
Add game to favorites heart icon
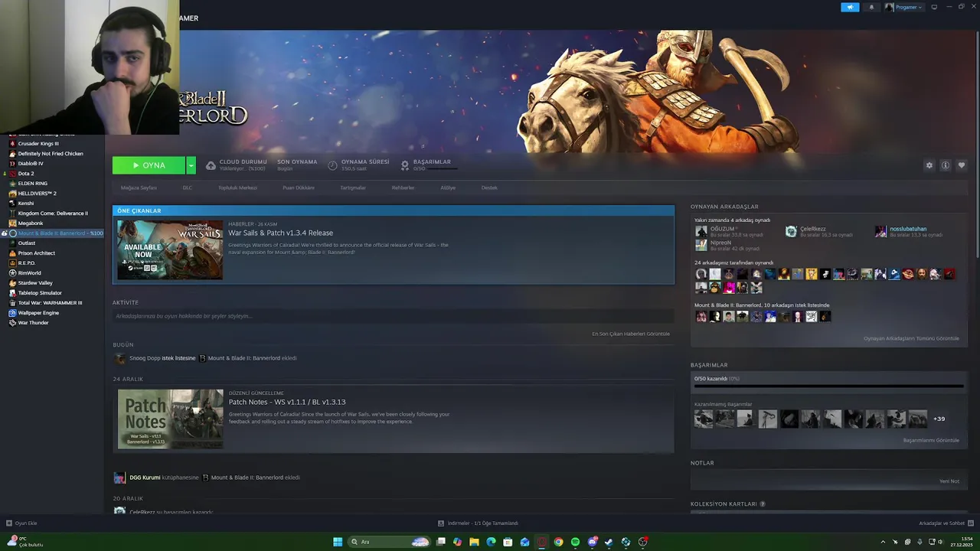[962, 165]
